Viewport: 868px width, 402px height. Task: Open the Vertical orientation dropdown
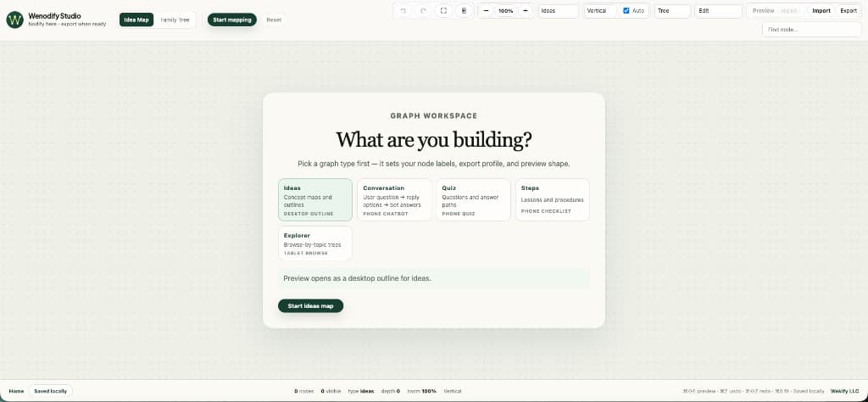[x=600, y=10]
